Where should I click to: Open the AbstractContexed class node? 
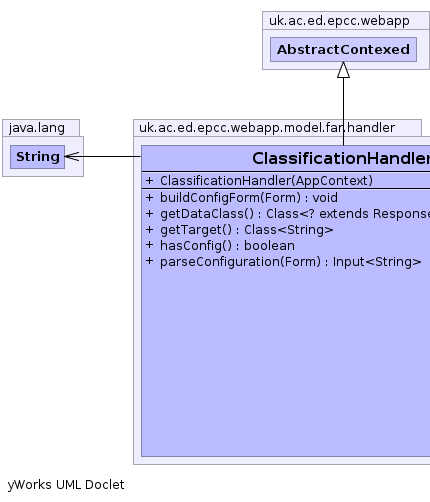(x=343, y=49)
